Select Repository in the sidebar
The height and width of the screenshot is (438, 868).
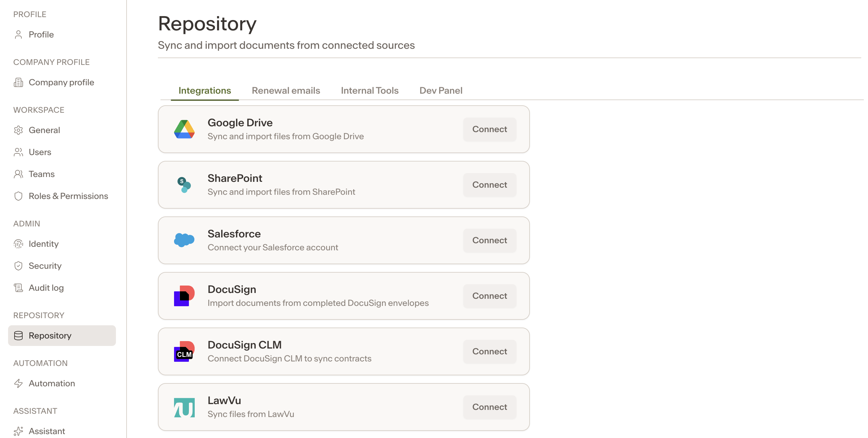pos(62,336)
